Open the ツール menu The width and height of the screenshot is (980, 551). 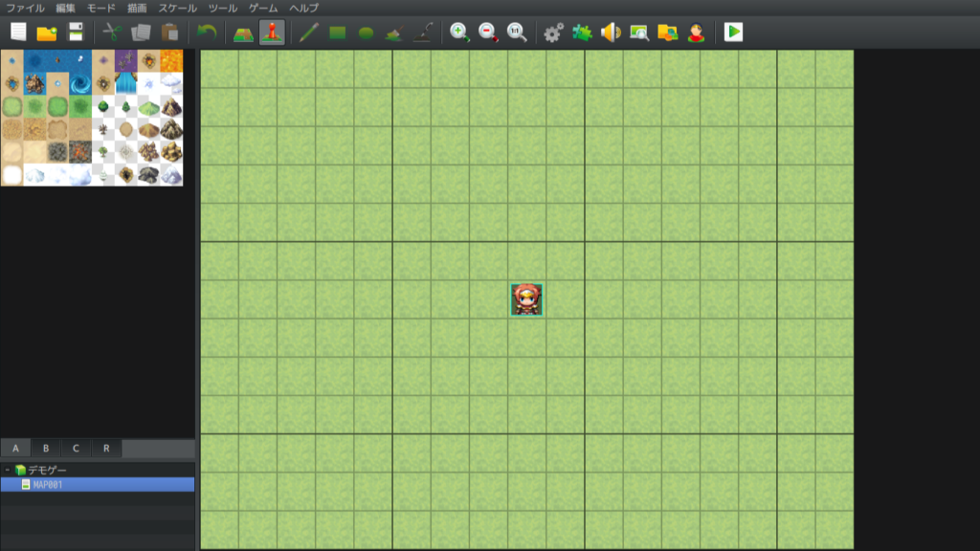click(222, 8)
